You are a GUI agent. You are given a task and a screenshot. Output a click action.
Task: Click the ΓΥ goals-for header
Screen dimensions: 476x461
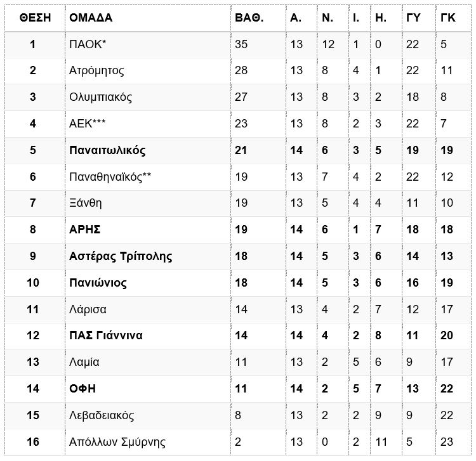pyautogui.click(x=413, y=18)
